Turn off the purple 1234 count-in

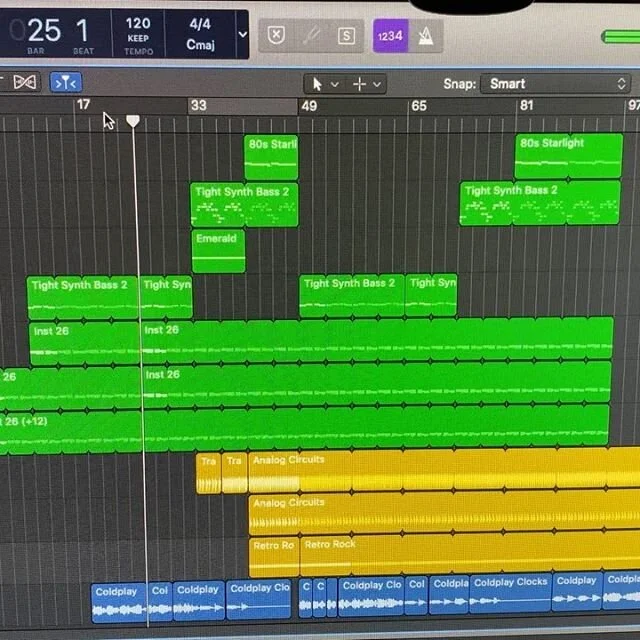pyautogui.click(x=390, y=36)
